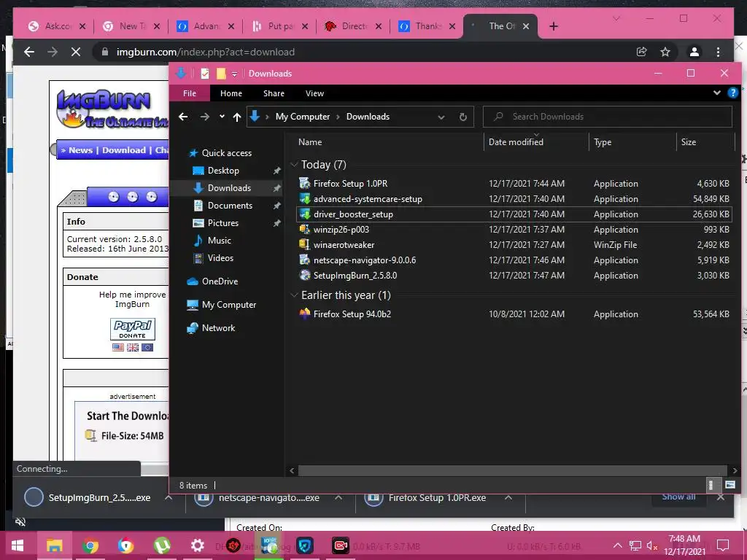Open a new Chrome tab
This screenshot has width=747, height=560.
click(553, 26)
